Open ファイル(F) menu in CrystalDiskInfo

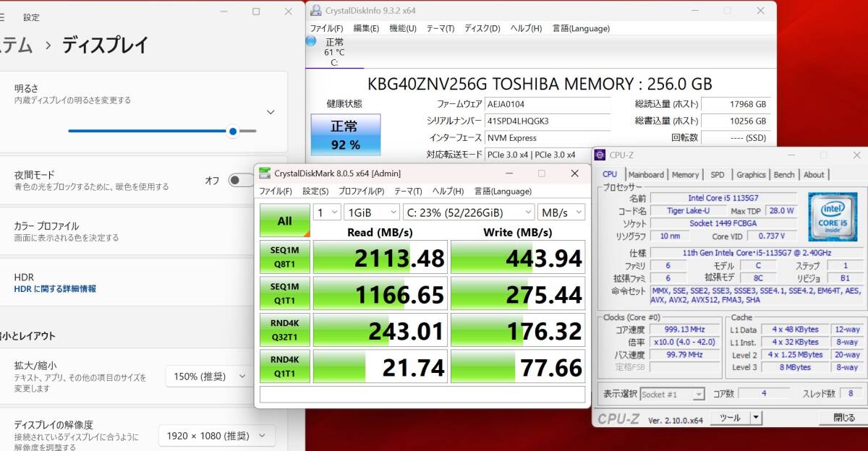point(326,28)
